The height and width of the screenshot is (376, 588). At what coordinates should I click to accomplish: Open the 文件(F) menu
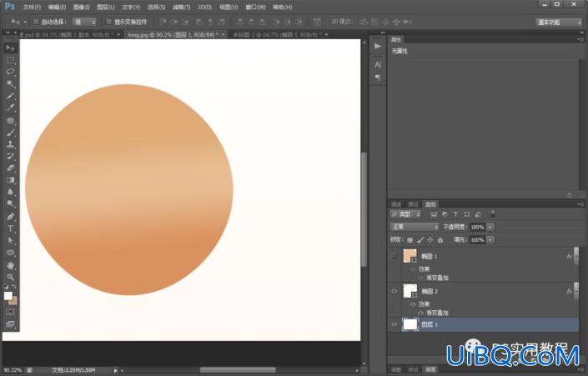[x=32, y=8]
